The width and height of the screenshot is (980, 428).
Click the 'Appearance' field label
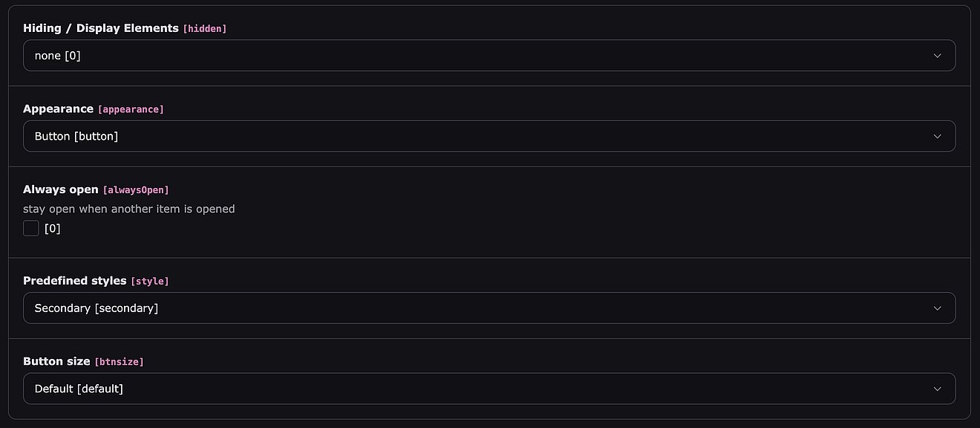(58, 108)
